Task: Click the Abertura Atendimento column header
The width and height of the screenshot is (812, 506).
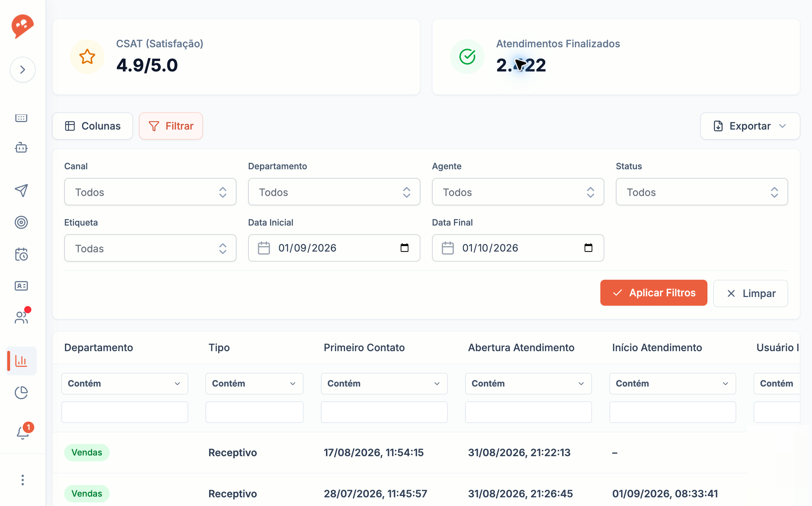Action: point(521,348)
